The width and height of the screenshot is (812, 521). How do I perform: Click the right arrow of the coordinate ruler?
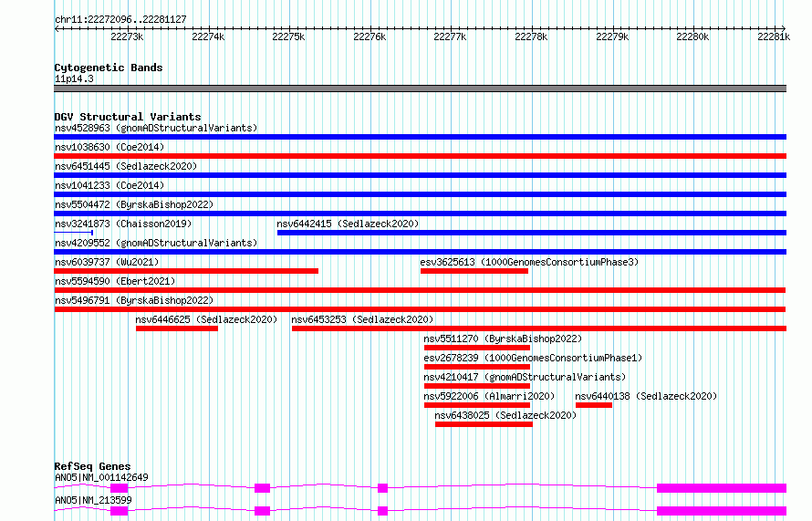tap(784, 28)
